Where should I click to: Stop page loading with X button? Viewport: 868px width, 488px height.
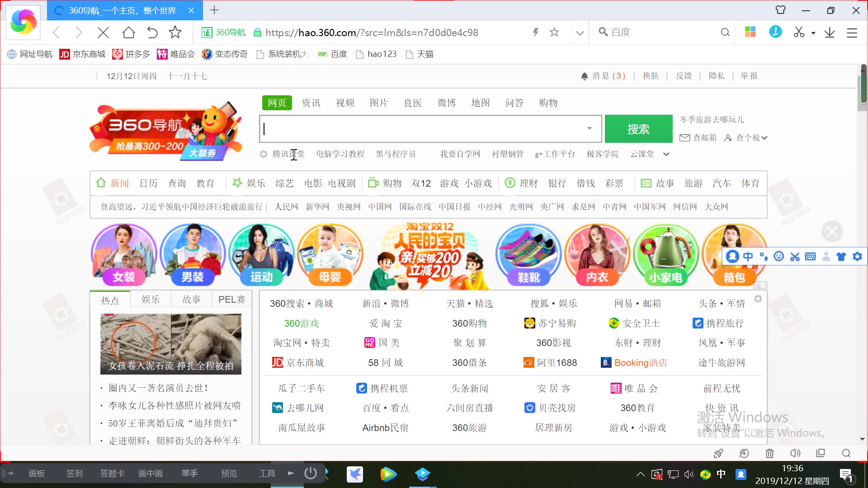pyautogui.click(x=103, y=33)
